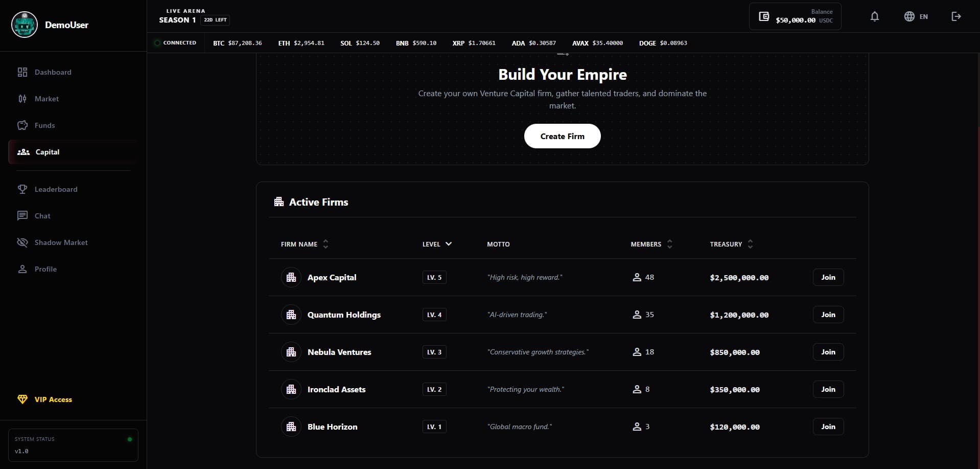Click the logout icon in header
This screenshot has width=980, height=469.
pos(956,16)
